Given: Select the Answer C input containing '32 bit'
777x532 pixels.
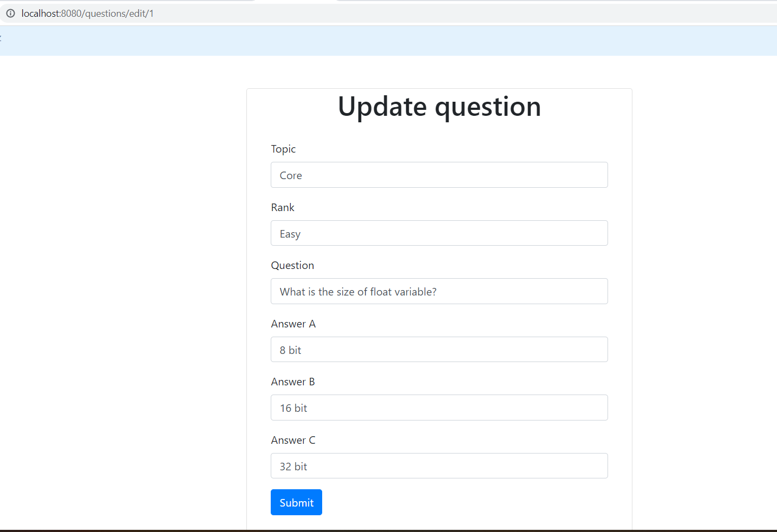Looking at the screenshot, I should pyautogui.click(x=439, y=465).
